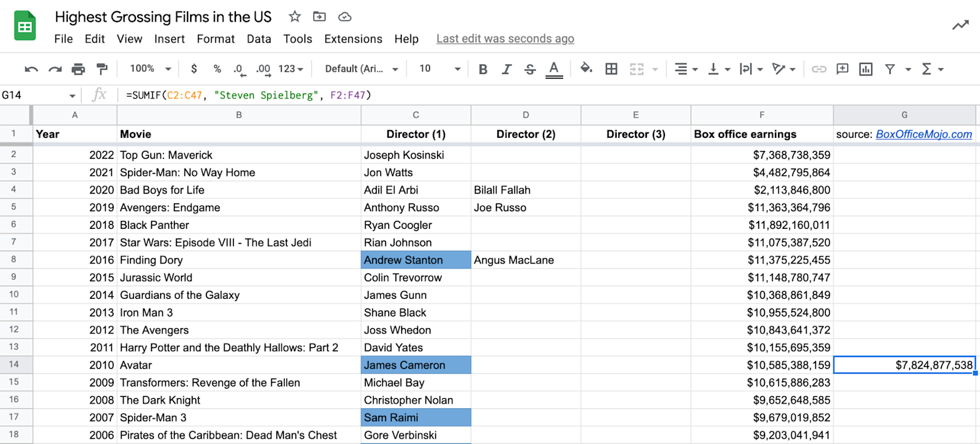Image resolution: width=980 pixels, height=444 pixels.
Task: Click into the formula bar SUMIF text
Action: coord(249,95)
